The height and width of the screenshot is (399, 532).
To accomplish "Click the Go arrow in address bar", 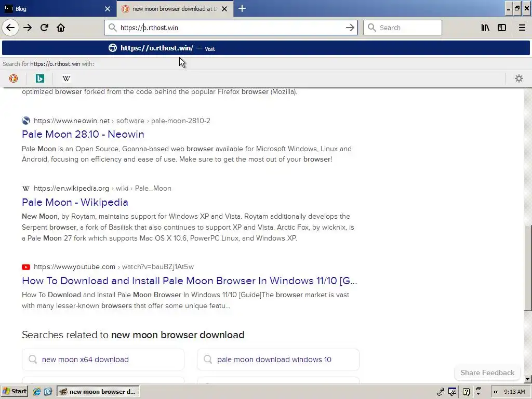I will 350,28.
